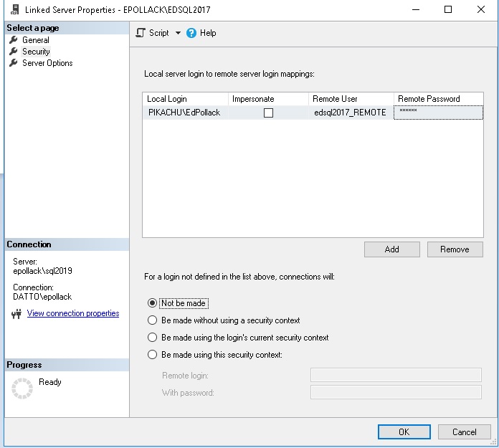Click the connection properties icon

pos(17,314)
